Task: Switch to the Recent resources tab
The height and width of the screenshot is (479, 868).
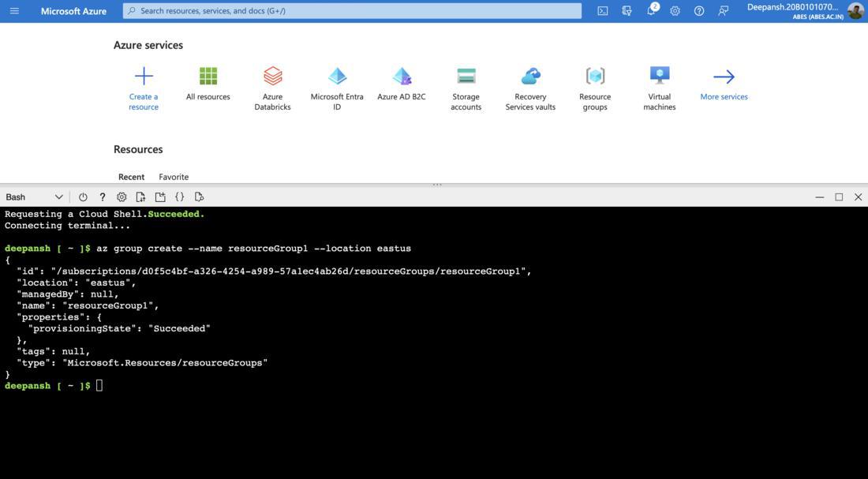Action: (131, 178)
